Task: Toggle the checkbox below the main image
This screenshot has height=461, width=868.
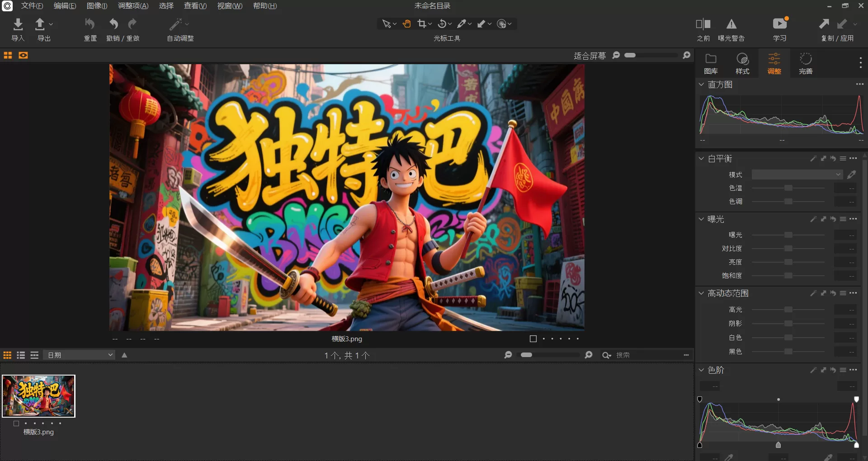Action: 533,339
